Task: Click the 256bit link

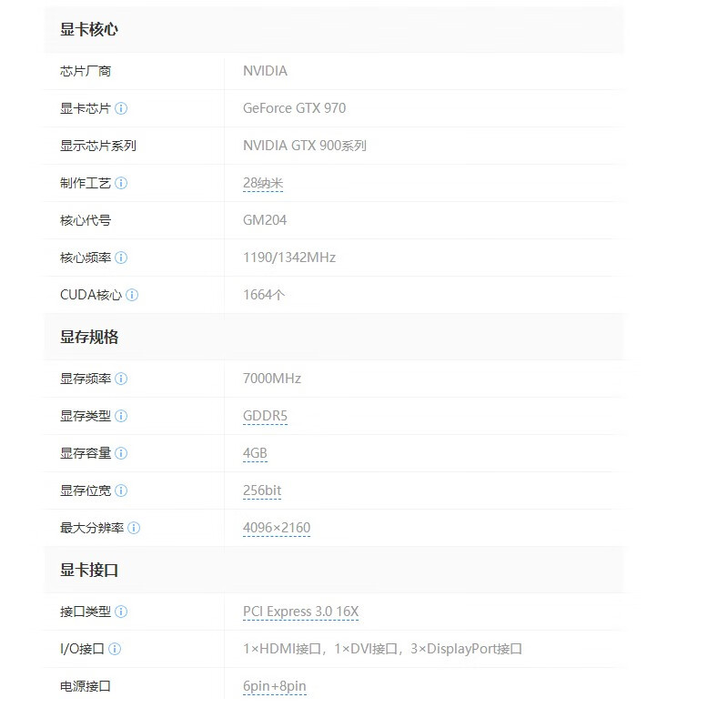Action: click(x=262, y=490)
